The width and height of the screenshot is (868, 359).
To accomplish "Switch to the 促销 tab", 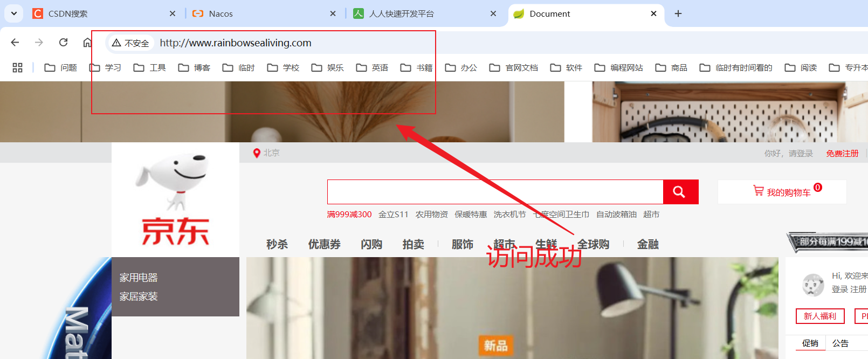I will (810, 343).
